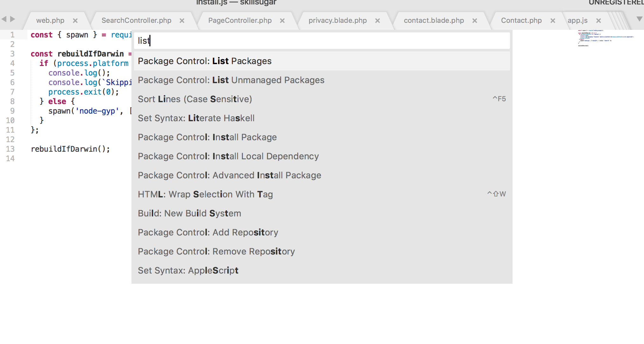This screenshot has height=344, width=644.
Task: Click "spawn('node-gyp'" on line 9
Action: pyautogui.click(x=84, y=111)
